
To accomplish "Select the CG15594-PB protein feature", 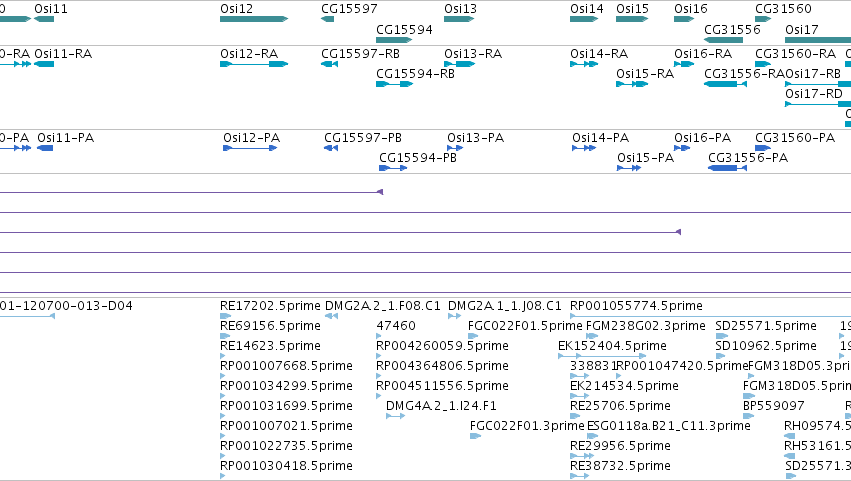I will coord(393,168).
